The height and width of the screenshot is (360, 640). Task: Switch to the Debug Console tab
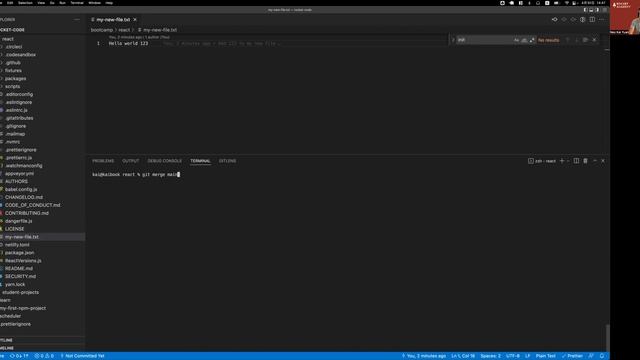(x=164, y=161)
